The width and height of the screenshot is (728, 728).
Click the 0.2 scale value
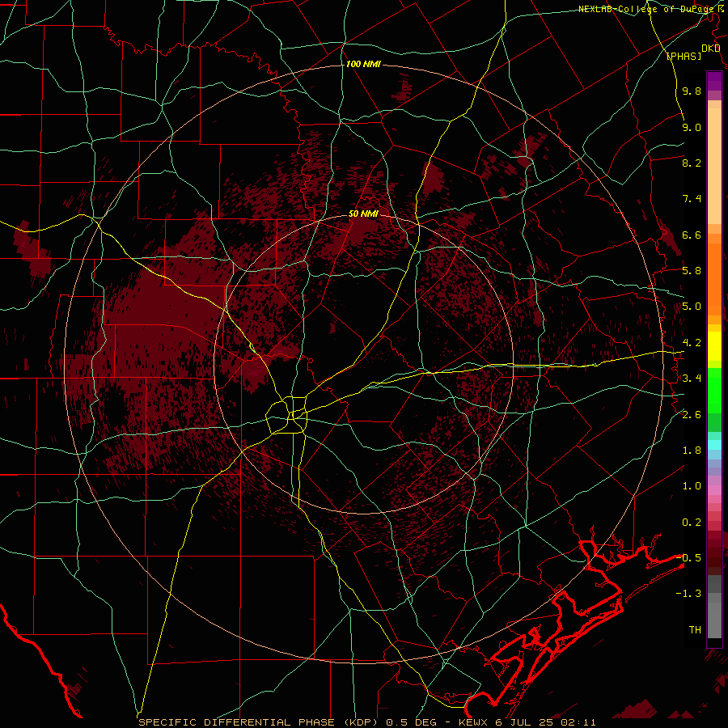pyautogui.click(x=692, y=523)
